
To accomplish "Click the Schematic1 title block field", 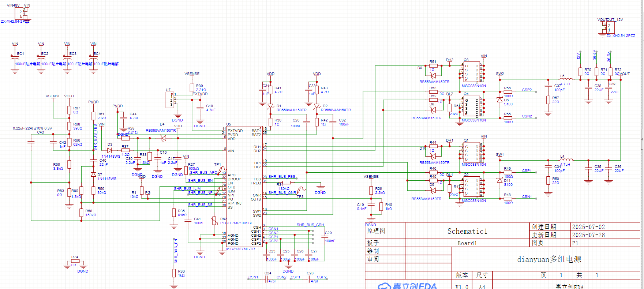I will pyautogui.click(x=467, y=231).
